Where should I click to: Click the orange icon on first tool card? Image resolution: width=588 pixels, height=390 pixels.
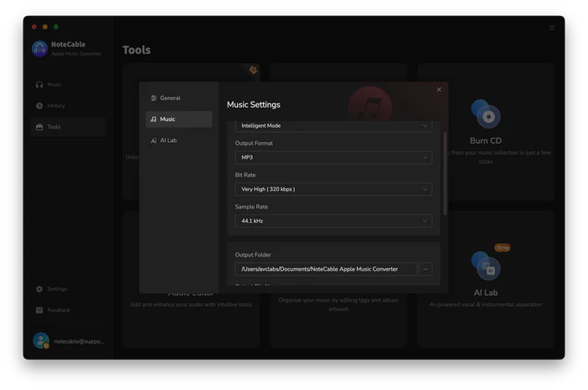254,70
